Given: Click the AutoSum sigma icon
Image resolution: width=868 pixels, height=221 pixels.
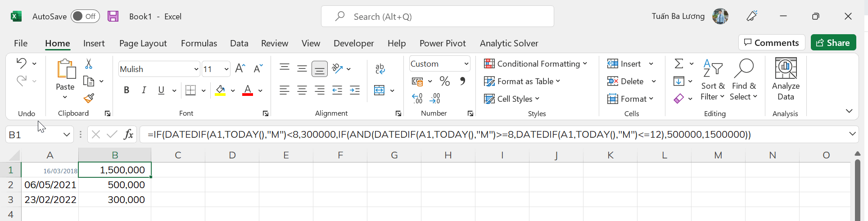Looking at the screenshot, I should pyautogui.click(x=679, y=63).
